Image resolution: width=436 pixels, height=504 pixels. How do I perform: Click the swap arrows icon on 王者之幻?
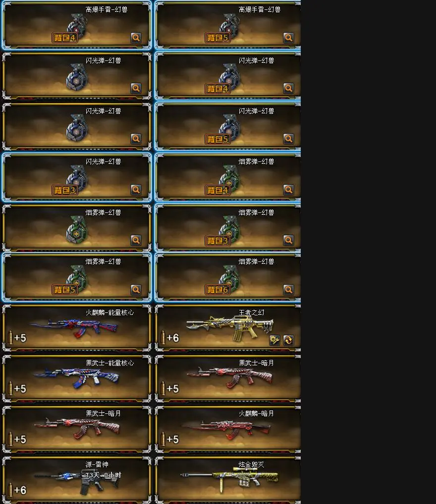point(288,340)
